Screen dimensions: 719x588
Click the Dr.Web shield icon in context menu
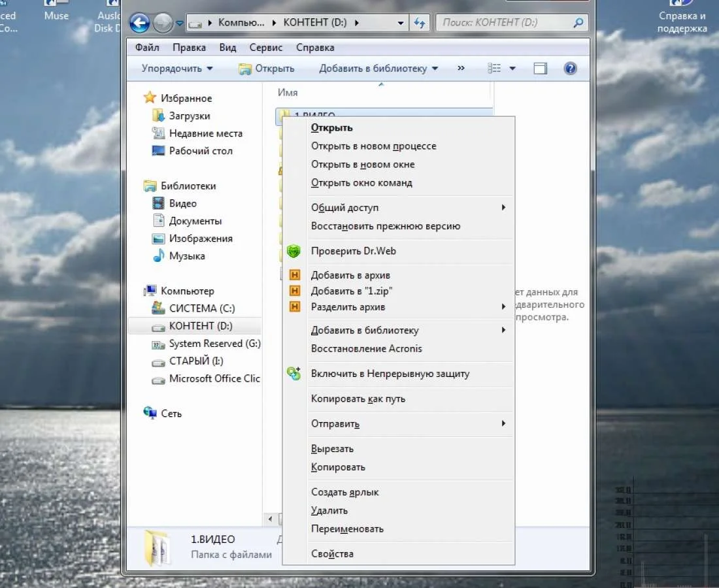pyautogui.click(x=293, y=251)
